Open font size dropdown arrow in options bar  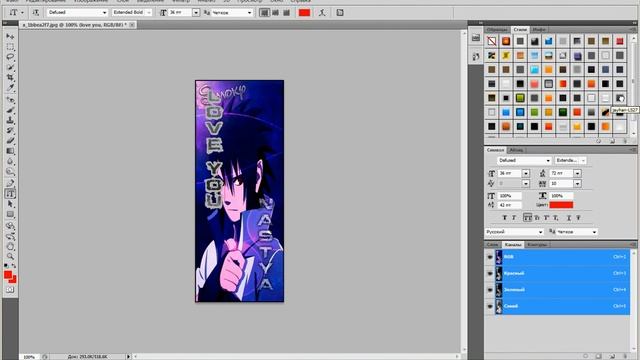(x=196, y=13)
